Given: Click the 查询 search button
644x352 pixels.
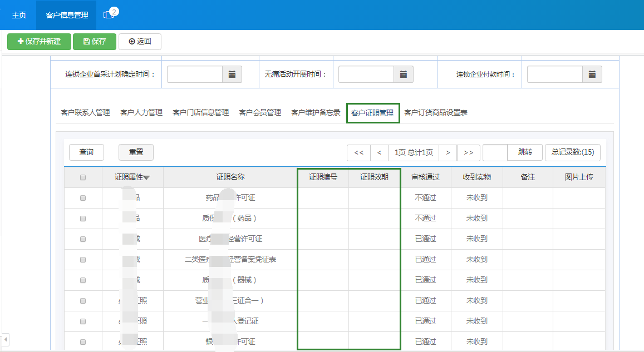Looking at the screenshot, I should pyautogui.click(x=86, y=152).
